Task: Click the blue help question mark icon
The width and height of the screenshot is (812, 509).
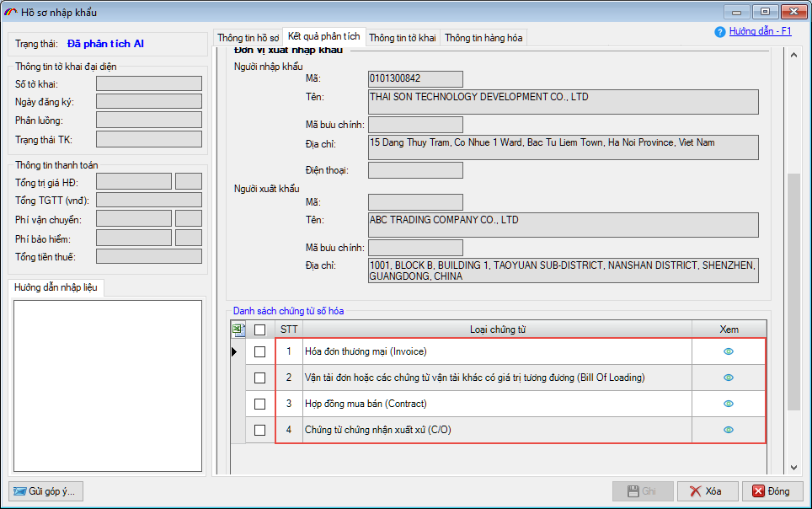Action: tap(719, 32)
